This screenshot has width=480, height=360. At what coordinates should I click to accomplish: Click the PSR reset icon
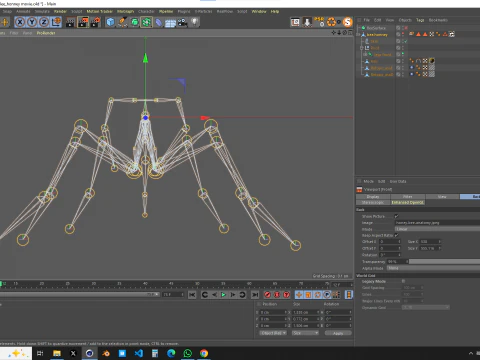pos(319,22)
